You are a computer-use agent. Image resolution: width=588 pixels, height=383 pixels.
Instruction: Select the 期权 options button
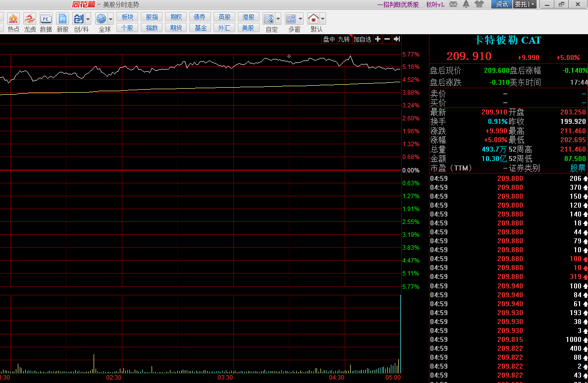(176, 17)
